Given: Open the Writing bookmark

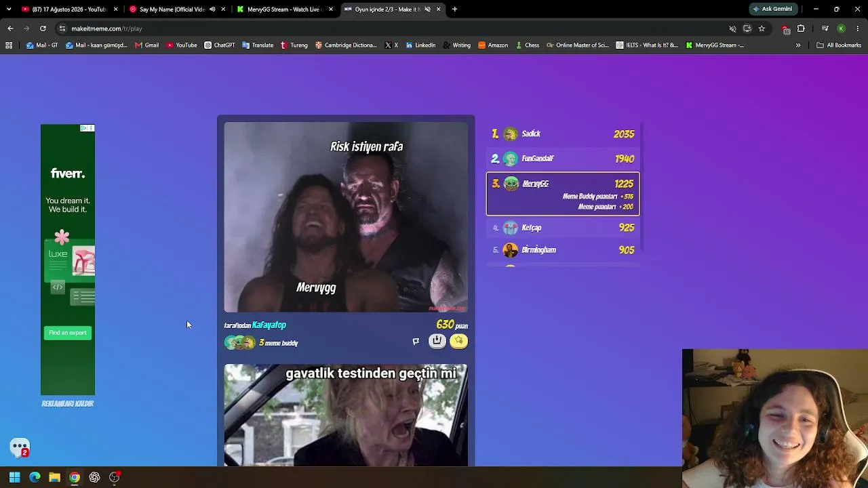Looking at the screenshot, I should coord(456,45).
